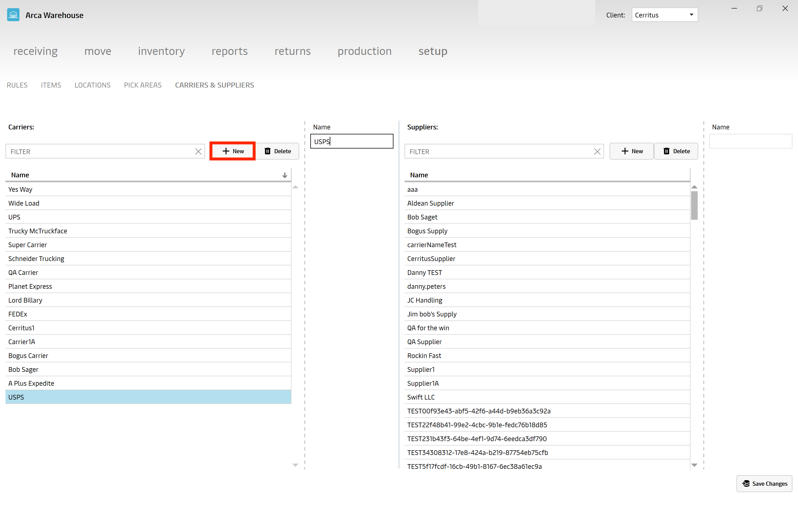The width and height of the screenshot is (798, 532).
Task: Open the Client dropdown showing Cerritus
Action: click(x=665, y=15)
